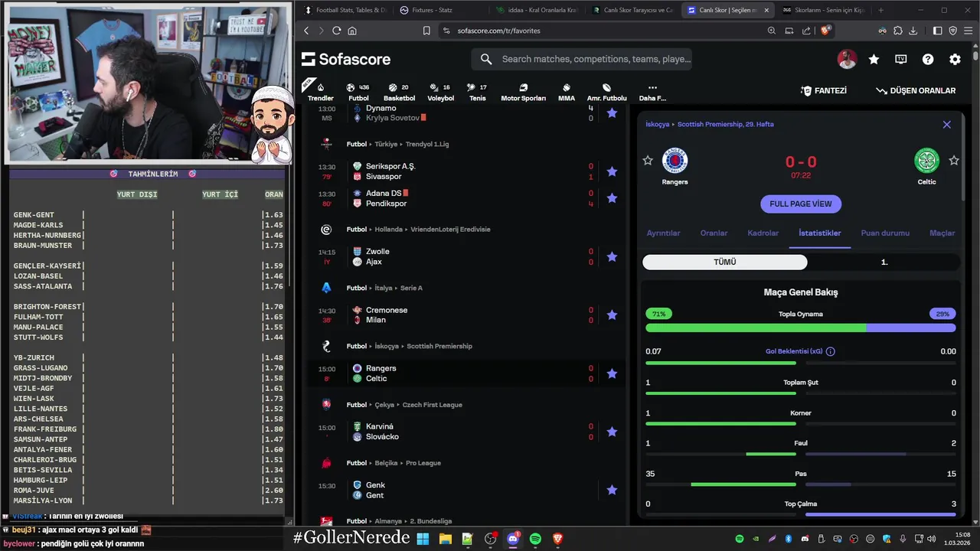Click the Topla Oynama possession bar
The image size is (980, 551).
point(801,328)
